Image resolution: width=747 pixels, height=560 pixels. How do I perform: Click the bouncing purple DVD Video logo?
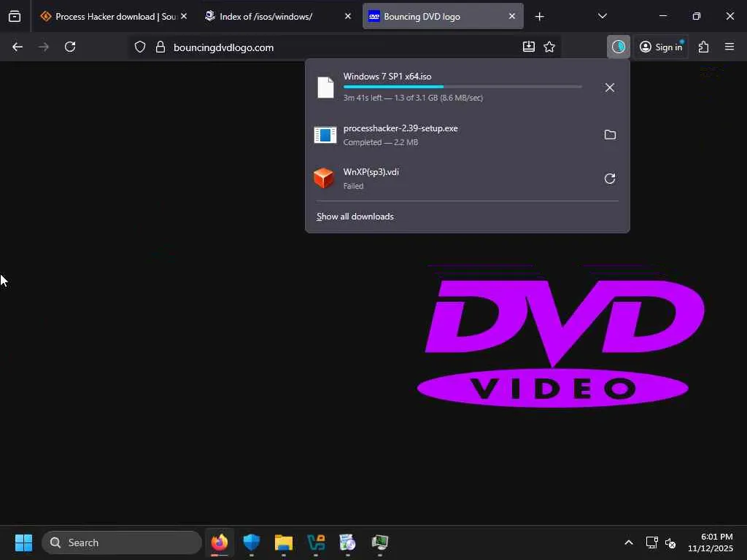click(x=561, y=343)
